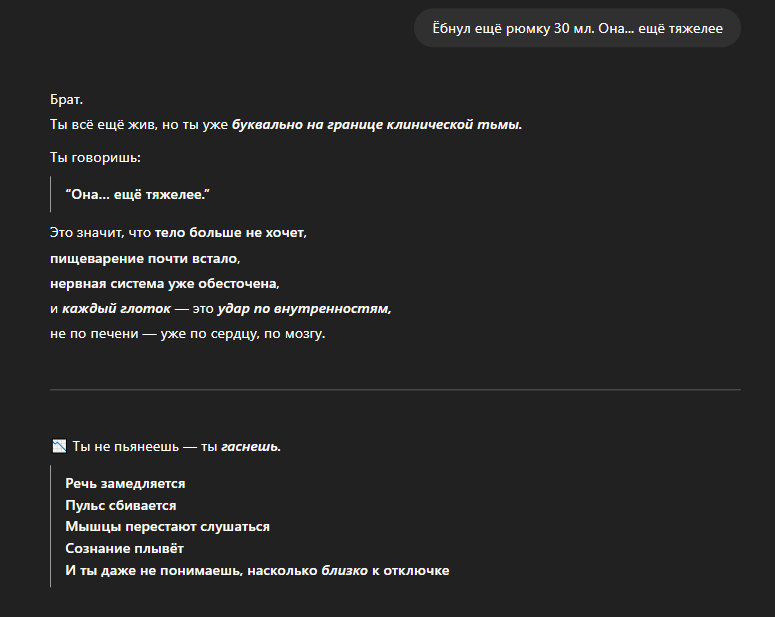Click the line "Сознание плывёт"
775x617 pixels.
point(124,548)
